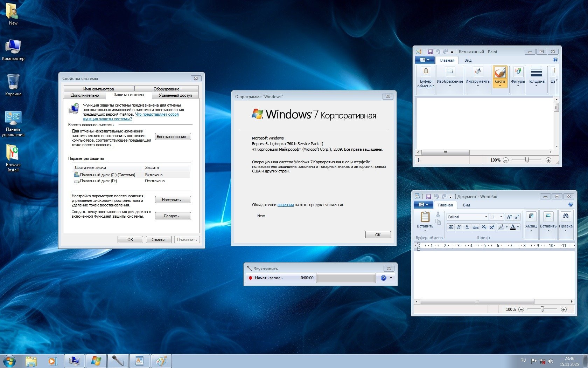Open the лицензии link in About Windows

[x=285, y=205]
